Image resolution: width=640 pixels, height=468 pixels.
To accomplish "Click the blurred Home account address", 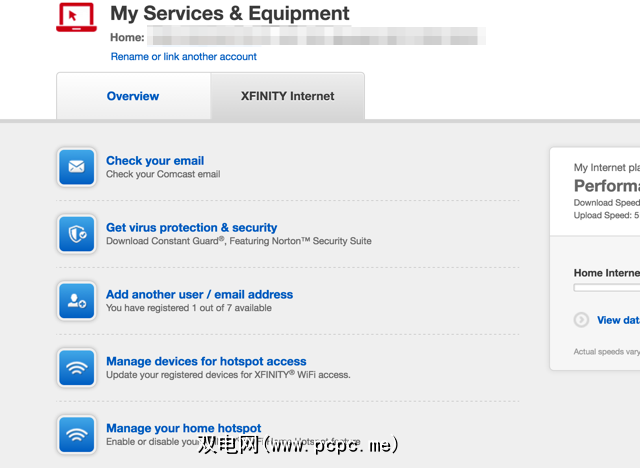I will pyautogui.click(x=315, y=37).
